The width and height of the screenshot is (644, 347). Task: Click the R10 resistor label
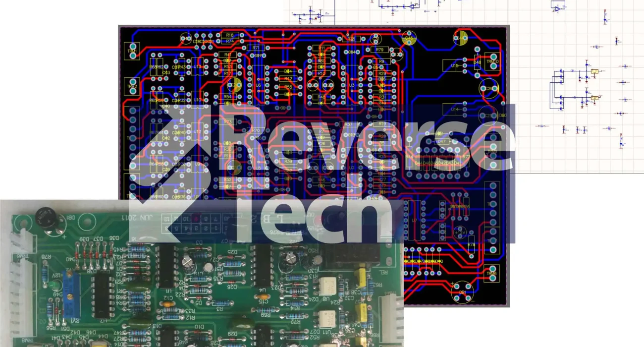coord(322,73)
